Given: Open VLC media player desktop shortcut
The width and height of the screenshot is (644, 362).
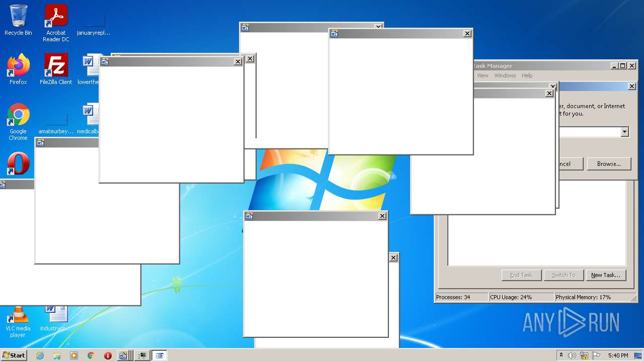Looking at the screenshot, I should pos(18,322).
